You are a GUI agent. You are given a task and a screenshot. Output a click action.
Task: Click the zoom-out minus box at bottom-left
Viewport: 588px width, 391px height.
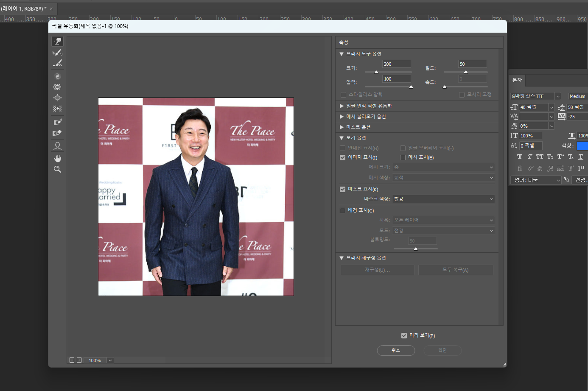click(72, 360)
